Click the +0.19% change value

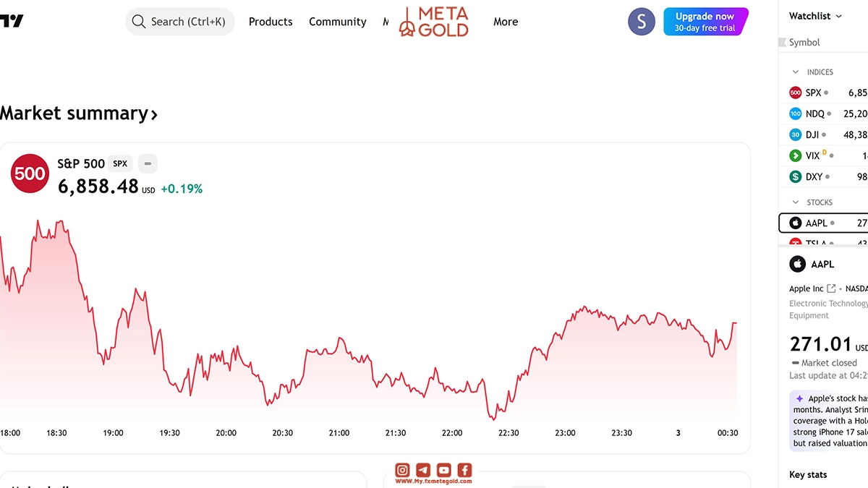(x=182, y=189)
